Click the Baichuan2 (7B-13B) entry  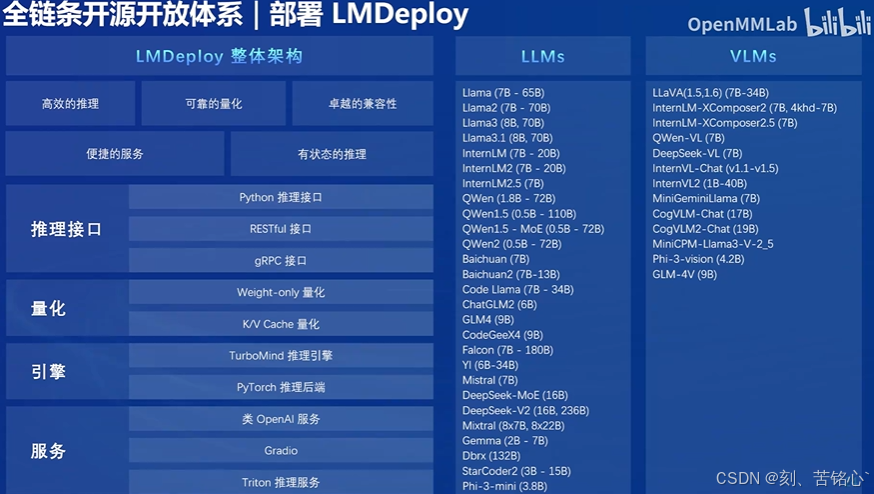(x=511, y=274)
